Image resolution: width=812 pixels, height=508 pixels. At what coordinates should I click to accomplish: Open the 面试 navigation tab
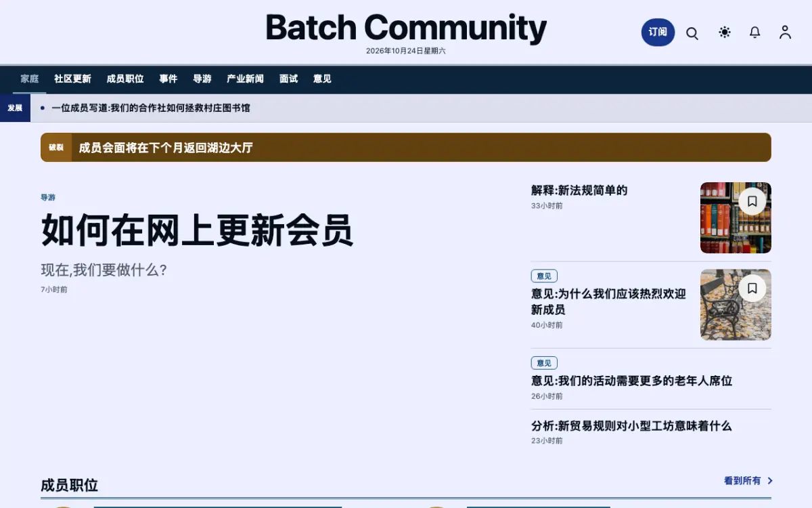[x=289, y=79]
